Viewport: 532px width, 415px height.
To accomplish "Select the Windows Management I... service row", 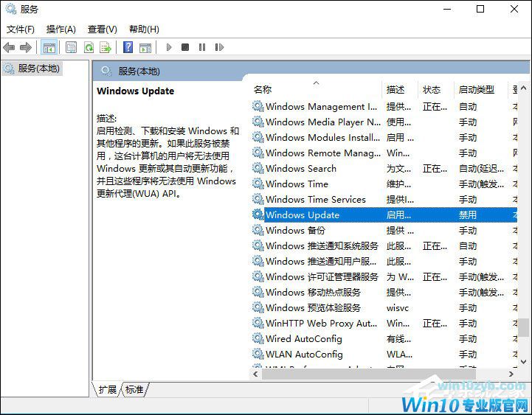I will pos(384,107).
